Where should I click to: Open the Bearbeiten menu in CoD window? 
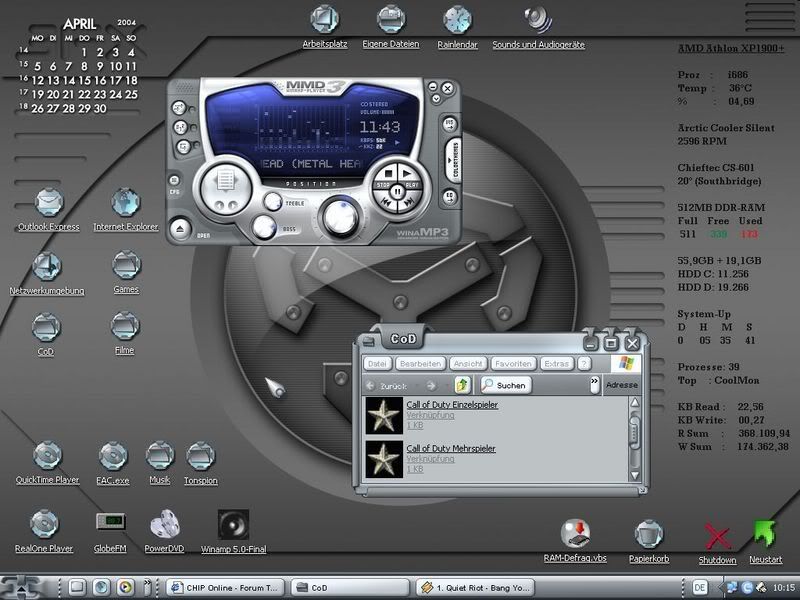420,364
